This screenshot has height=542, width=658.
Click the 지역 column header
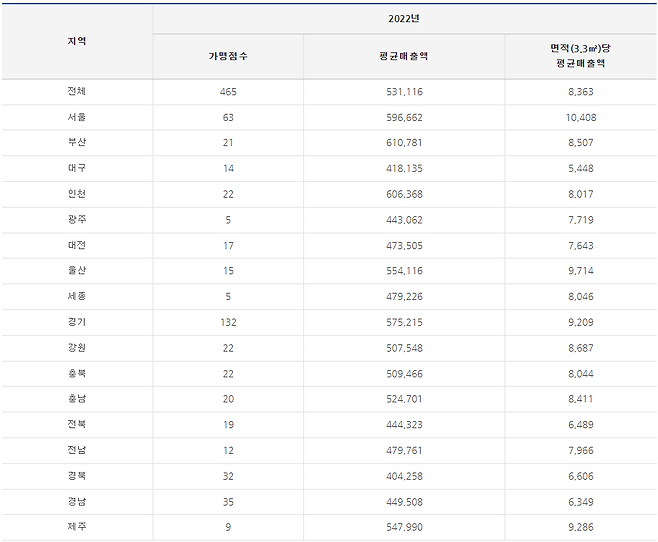pos(76,41)
